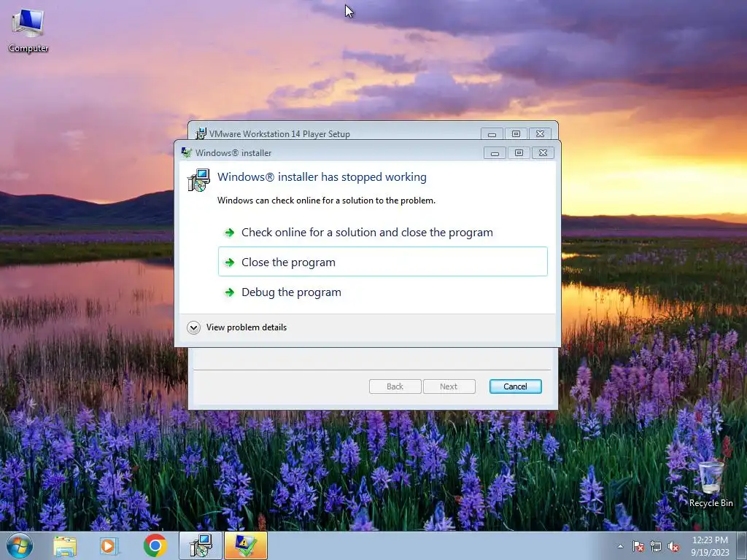Click 'Windows® installer has stopped working' heading
Viewport: 747px width, 560px height.
(x=322, y=177)
